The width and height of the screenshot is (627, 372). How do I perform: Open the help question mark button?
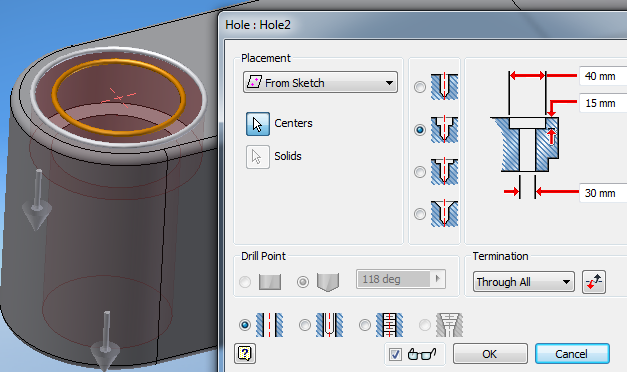pos(245,354)
